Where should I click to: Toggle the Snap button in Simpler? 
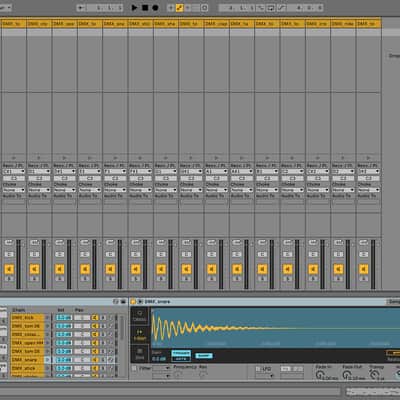(204, 355)
